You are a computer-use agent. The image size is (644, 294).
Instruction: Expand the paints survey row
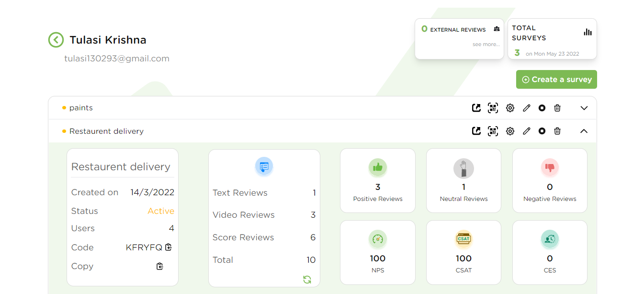584,108
